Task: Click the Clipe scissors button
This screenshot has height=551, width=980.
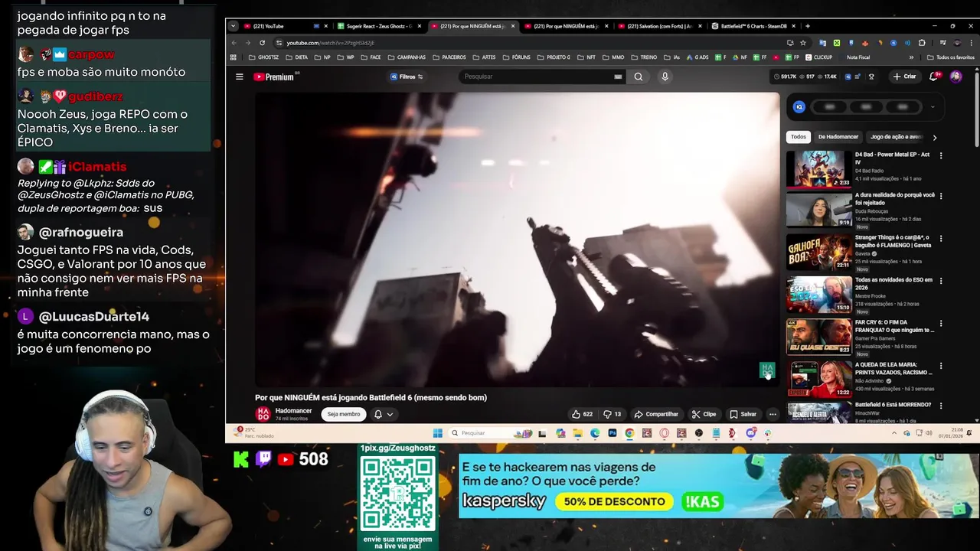Action: click(x=704, y=414)
